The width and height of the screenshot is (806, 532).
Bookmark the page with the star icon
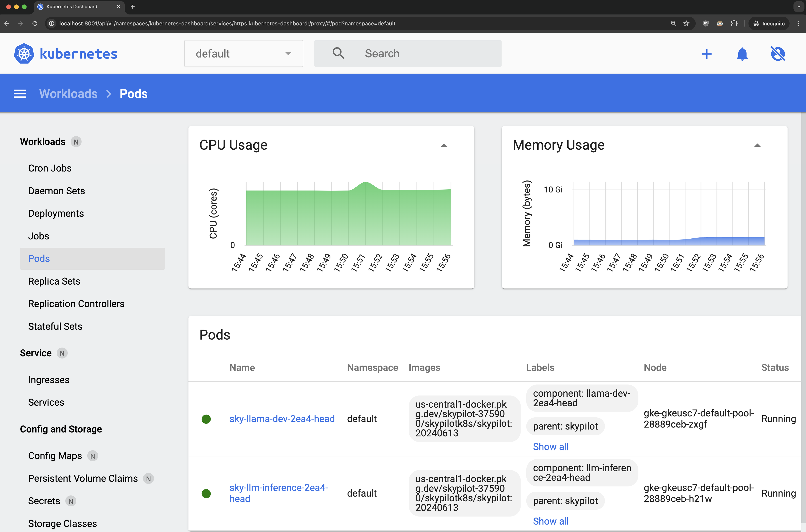tap(686, 24)
